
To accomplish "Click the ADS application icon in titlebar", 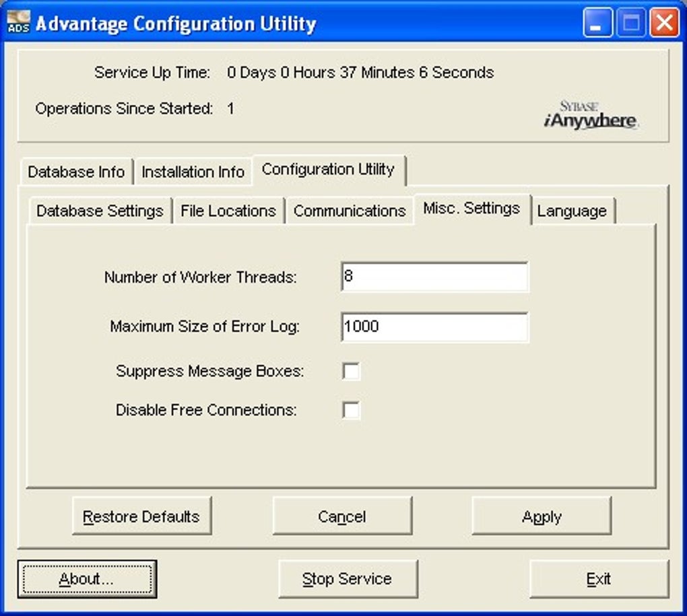I will [x=18, y=22].
